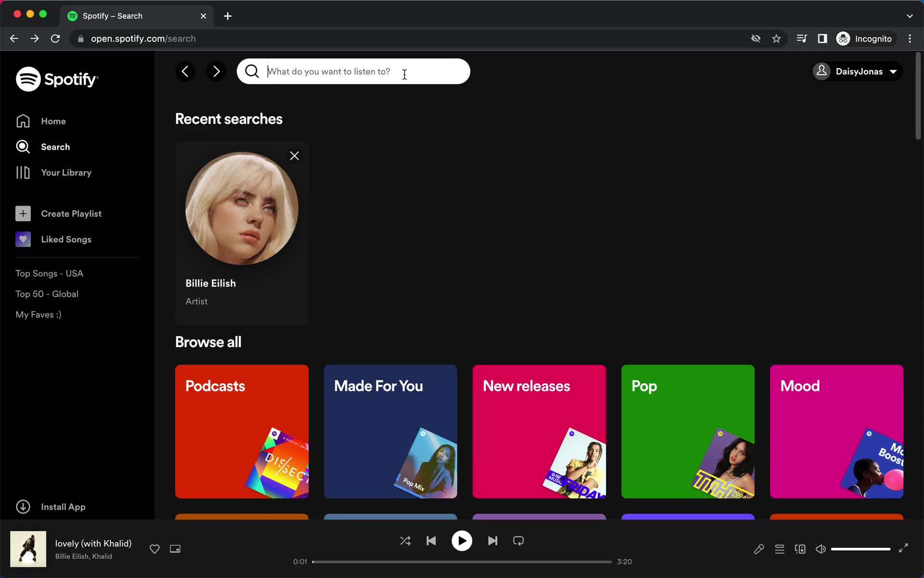Click the browser back arrow
This screenshot has width=924, height=578.
pos(14,39)
